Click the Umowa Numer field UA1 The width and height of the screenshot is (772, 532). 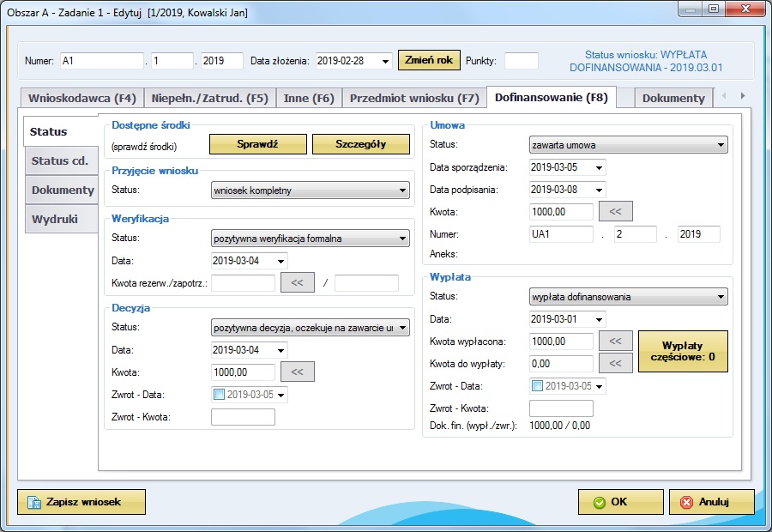(x=561, y=234)
